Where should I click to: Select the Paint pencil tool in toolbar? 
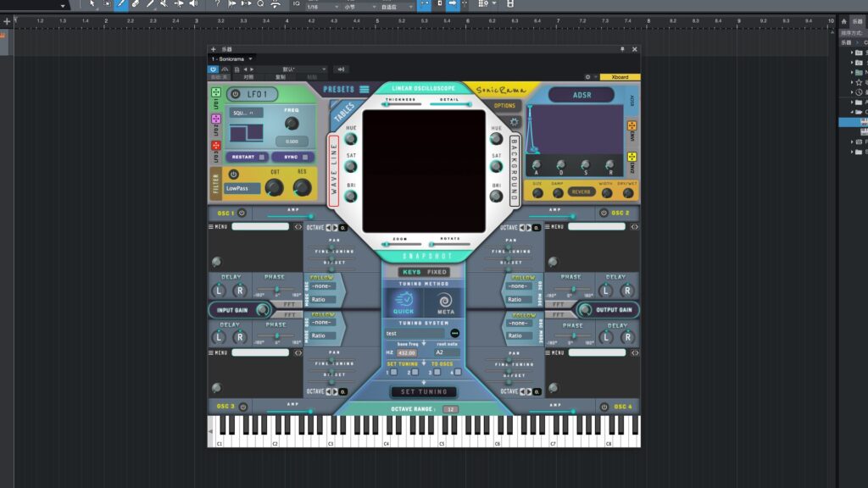121,4
